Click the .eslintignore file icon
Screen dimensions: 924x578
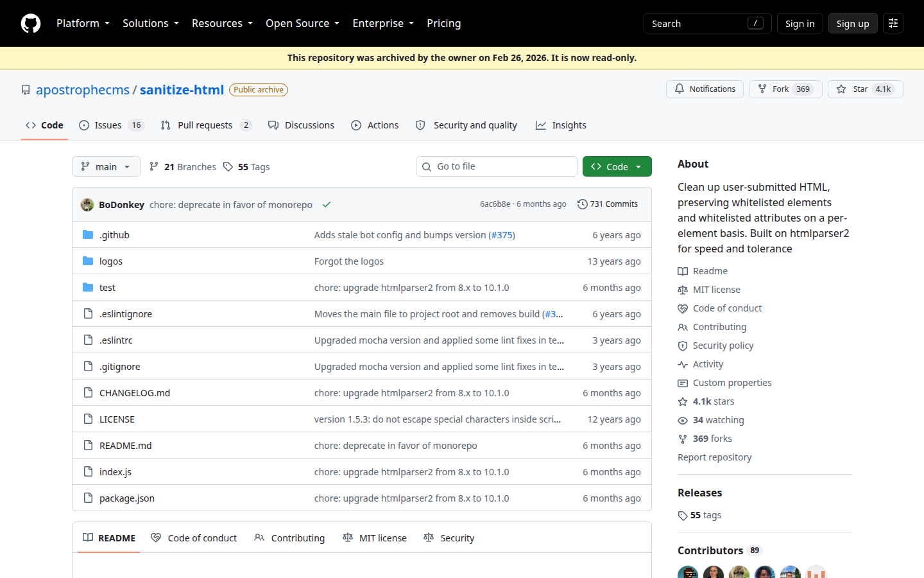(x=88, y=314)
